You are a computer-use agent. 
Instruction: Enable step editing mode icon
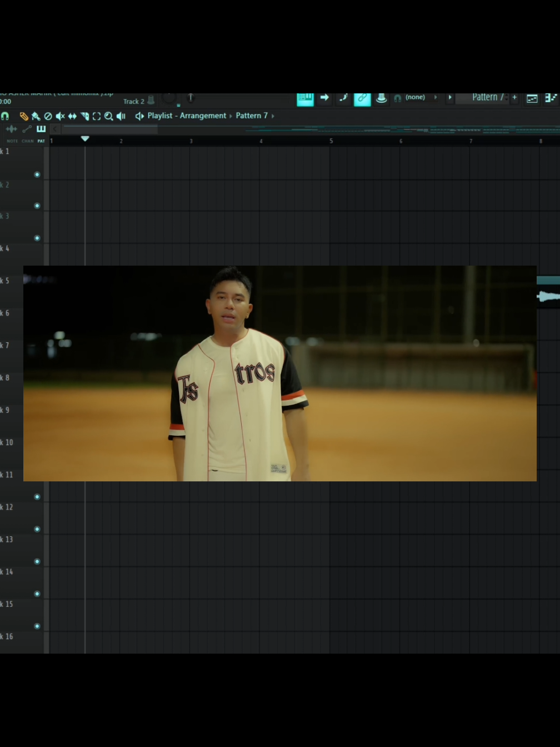click(343, 98)
